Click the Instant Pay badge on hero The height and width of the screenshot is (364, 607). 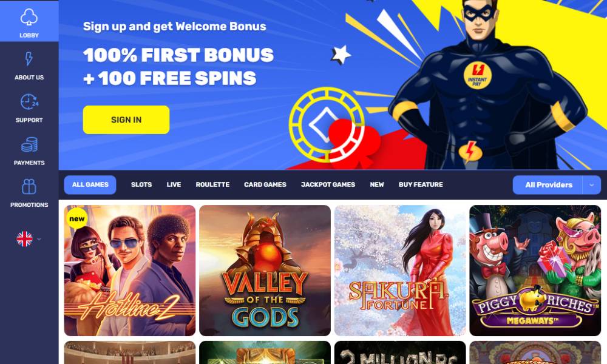click(x=477, y=75)
